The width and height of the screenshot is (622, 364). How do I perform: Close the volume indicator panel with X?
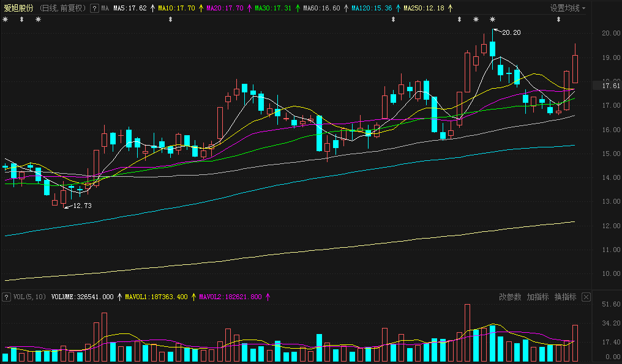(x=586, y=297)
